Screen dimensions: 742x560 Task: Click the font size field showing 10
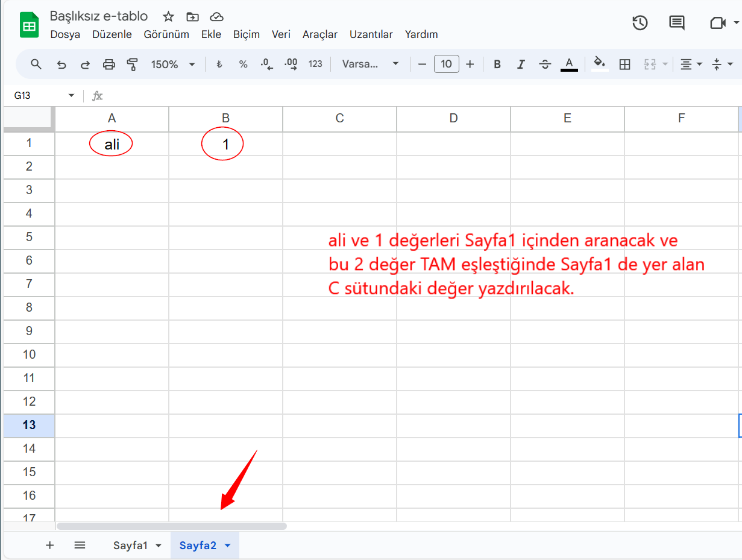446,64
